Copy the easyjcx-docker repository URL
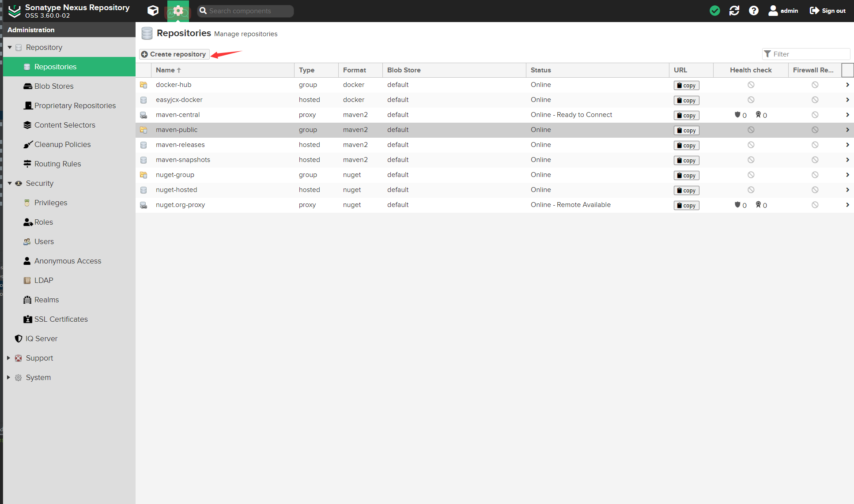The width and height of the screenshot is (854, 504). pos(686,100)
